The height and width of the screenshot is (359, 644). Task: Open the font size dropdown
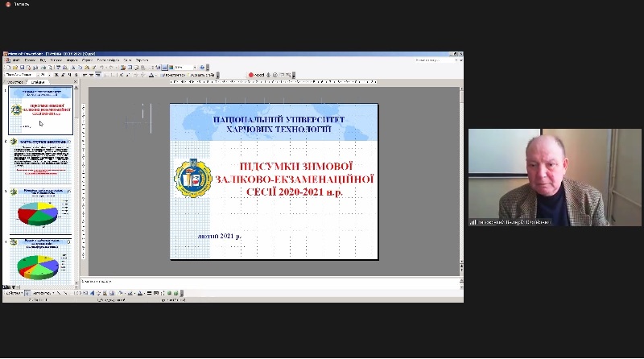[x=50, y=75]
